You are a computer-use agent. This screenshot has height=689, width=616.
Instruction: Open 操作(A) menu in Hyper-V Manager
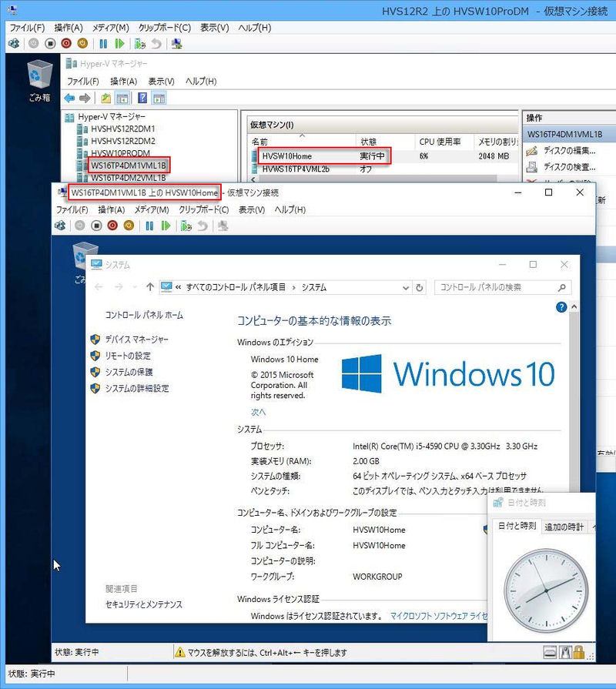pyautogui.click(x=123, y=82)
